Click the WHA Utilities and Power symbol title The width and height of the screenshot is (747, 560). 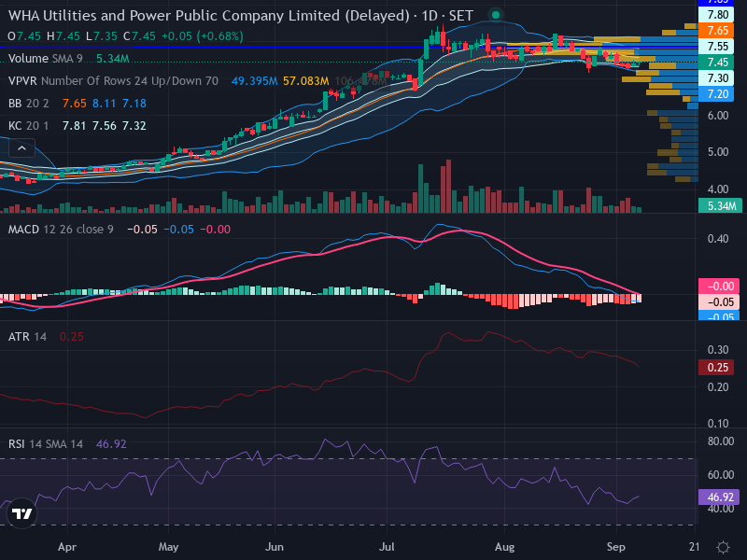208,16
